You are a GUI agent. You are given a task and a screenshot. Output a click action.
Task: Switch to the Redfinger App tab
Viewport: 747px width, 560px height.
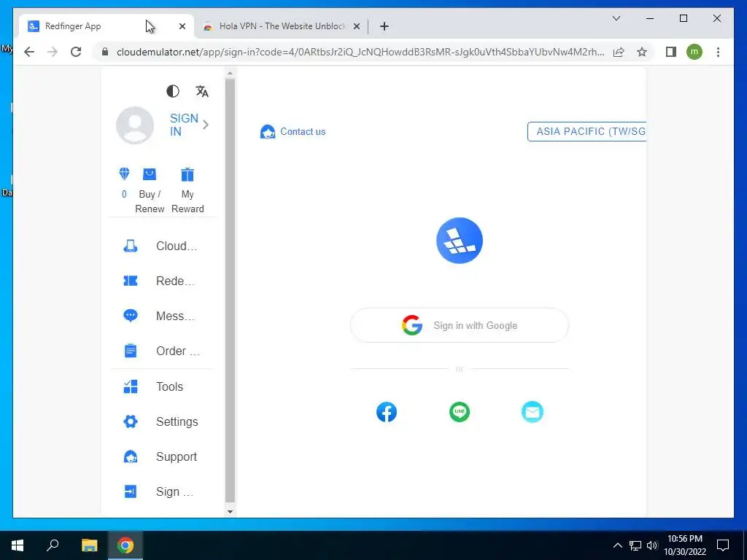(105, 26)
